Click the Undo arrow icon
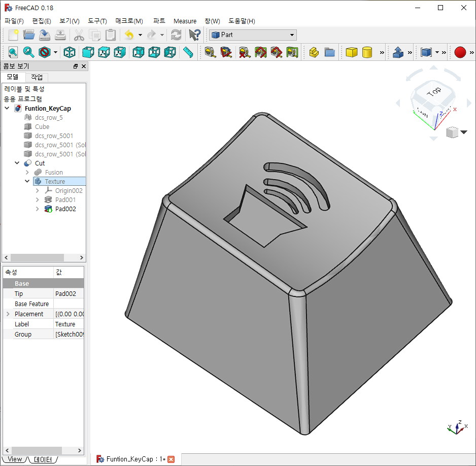476x466 pixels. 129,35
